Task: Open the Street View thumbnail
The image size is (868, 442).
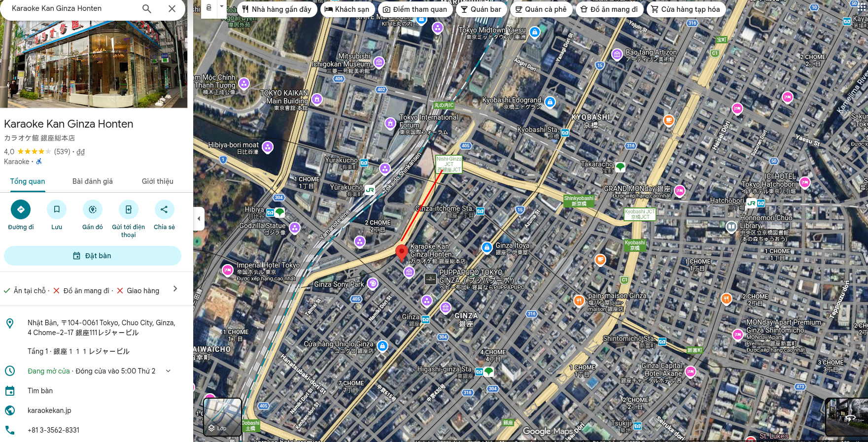Action: (846, 417)
